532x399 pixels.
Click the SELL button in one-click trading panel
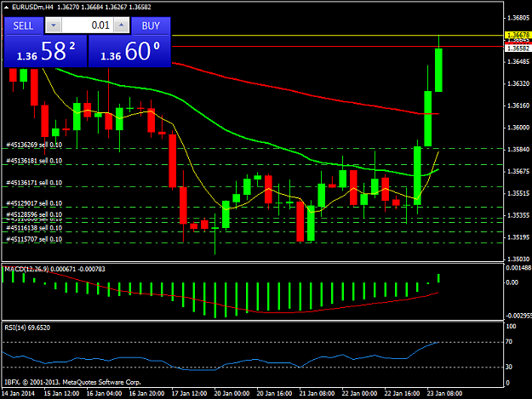pos(24,26)
